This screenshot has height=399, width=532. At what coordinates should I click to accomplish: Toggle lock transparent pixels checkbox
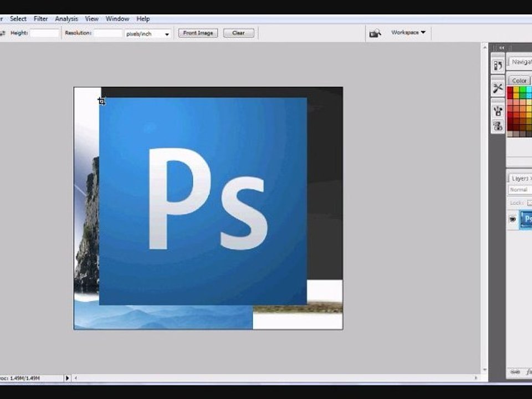(530, 203)
